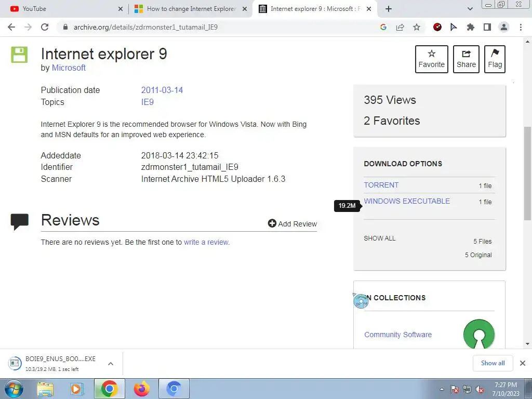Open publication date 2011-03-14 link
Viewport: 532px width, 399px height.
[x=162, y=90]
